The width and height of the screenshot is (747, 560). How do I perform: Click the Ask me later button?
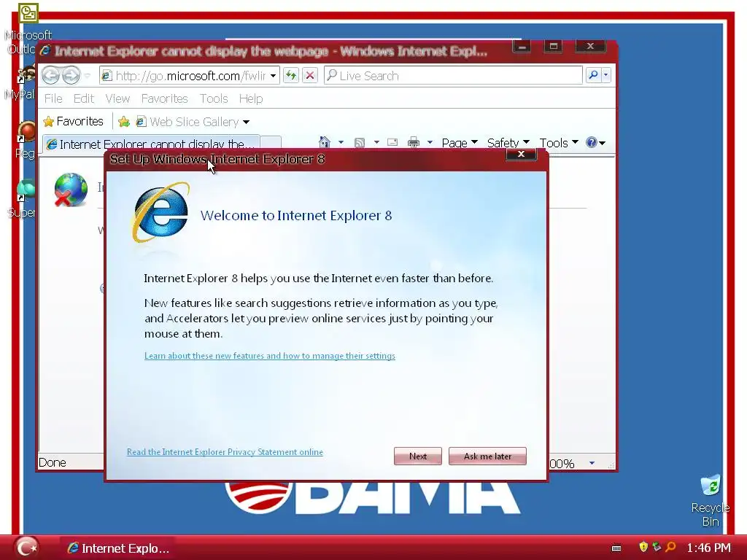(487, 456)
